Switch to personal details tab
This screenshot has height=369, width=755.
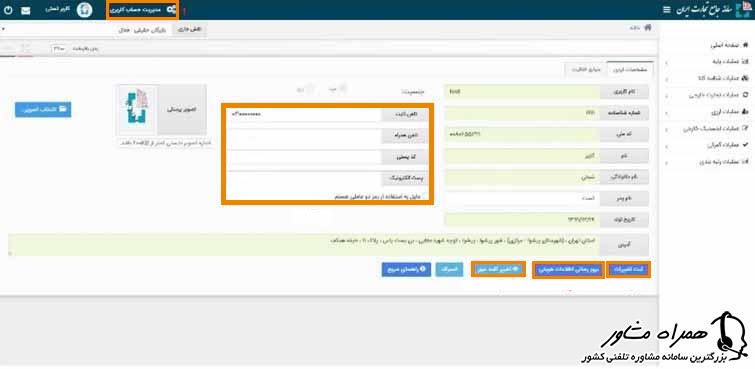(630, 69)
